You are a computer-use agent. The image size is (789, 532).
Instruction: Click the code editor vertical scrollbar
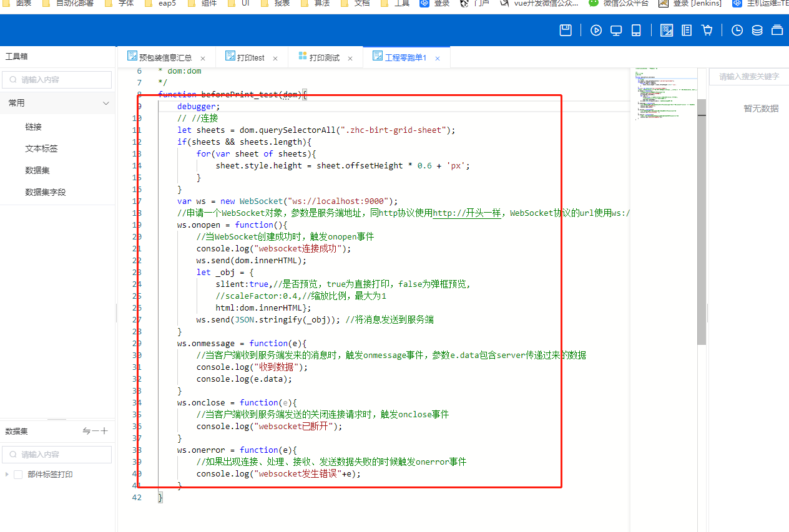702,221
